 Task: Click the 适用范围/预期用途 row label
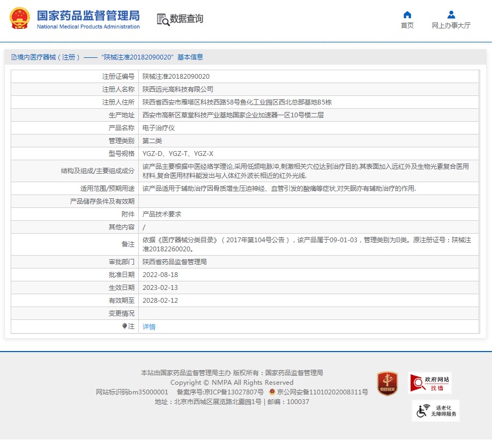[107, 189]
